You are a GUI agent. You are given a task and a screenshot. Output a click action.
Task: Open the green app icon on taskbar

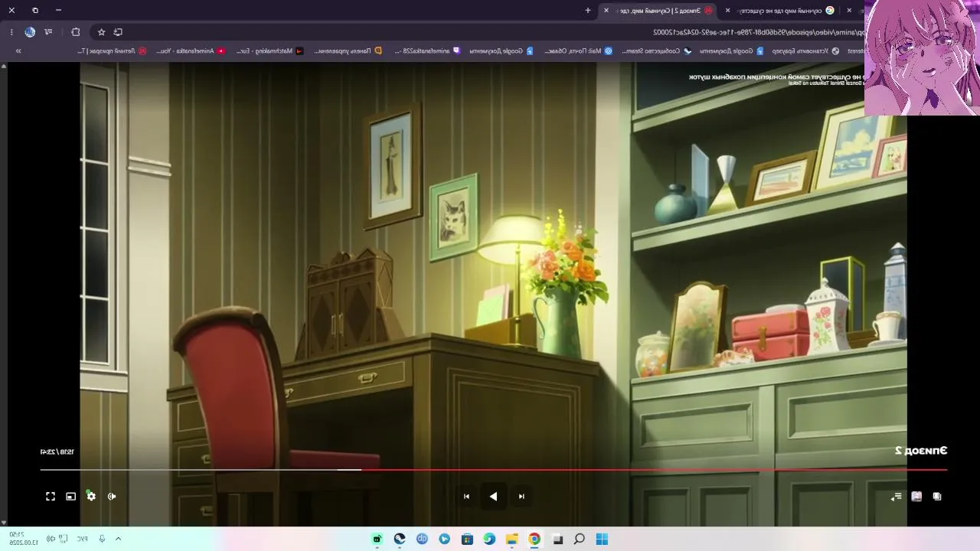pyautogui.click(x=377, y=540)
